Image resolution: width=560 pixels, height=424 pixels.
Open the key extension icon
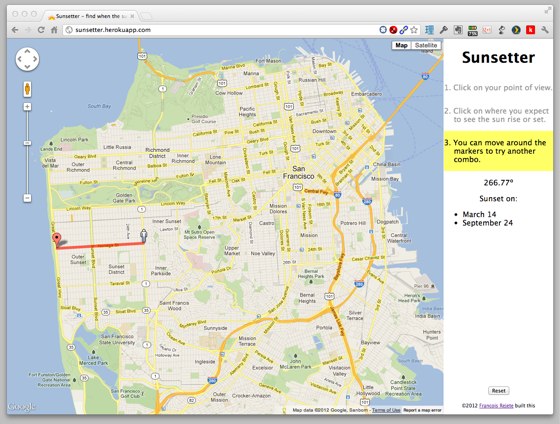pyautogui.click(x=444, y=30)
